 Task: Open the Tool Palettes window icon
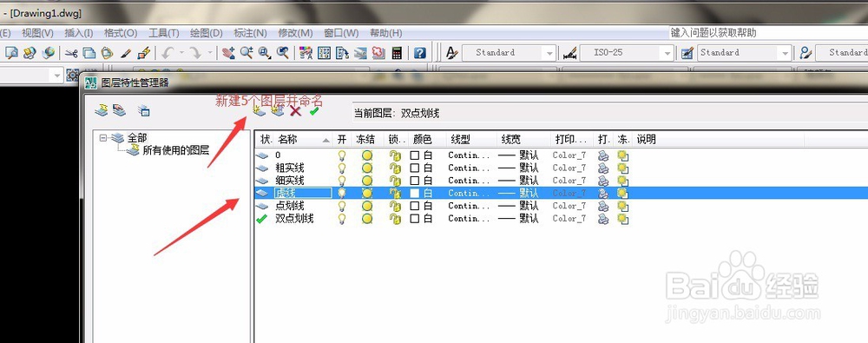tap(343, 53)
